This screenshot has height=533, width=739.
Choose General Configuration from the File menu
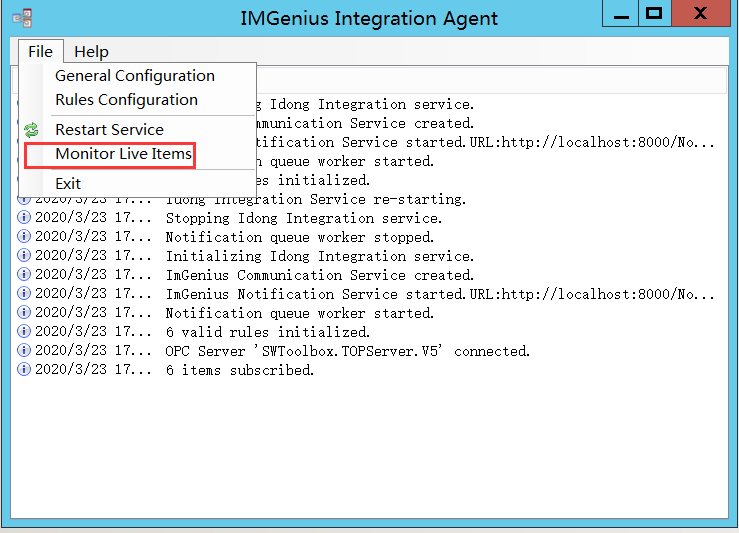[134, 76]
